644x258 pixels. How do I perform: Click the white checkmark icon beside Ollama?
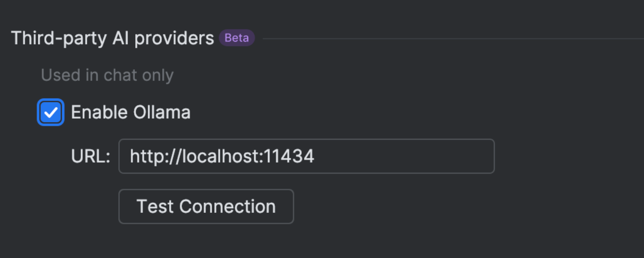coord(51,113)
